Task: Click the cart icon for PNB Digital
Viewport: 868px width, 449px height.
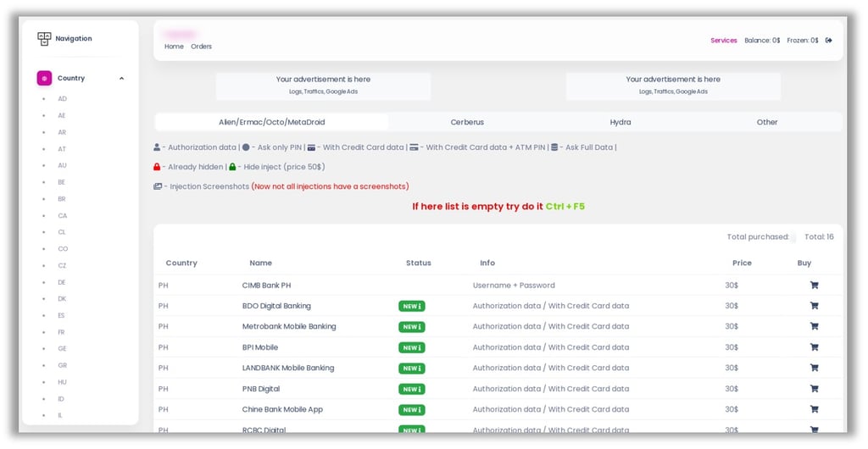Action: point(814,389)
